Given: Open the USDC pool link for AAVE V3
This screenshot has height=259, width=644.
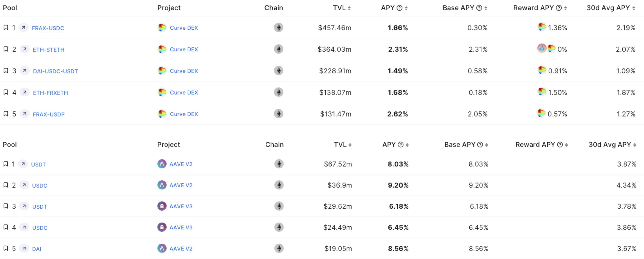Looking at the screenshot, I should point(40,228).
